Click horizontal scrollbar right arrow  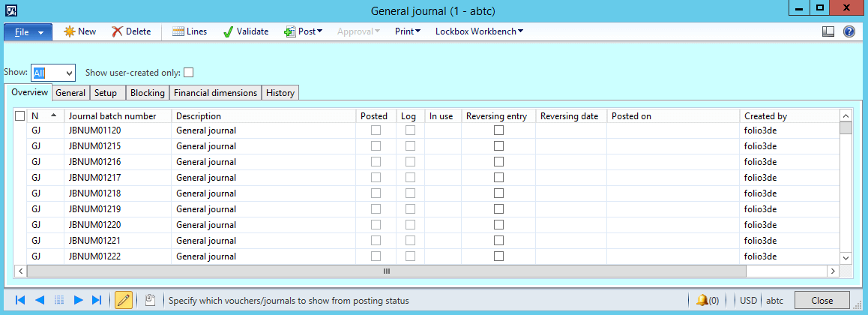pos(833,271)
